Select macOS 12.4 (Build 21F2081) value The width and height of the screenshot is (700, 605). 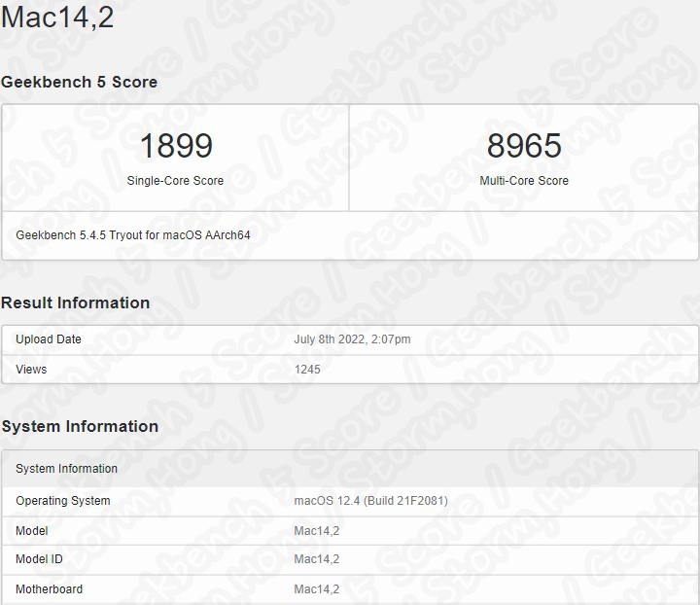[370, 501]
